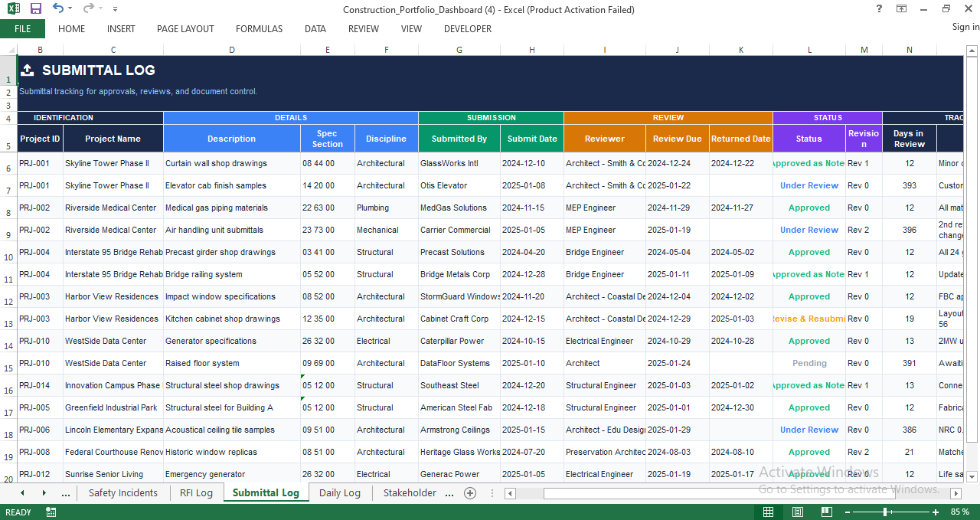Open the Redo history dropdown arrow
This screenshot has width=980, height=520.
(x=100, y=8)
